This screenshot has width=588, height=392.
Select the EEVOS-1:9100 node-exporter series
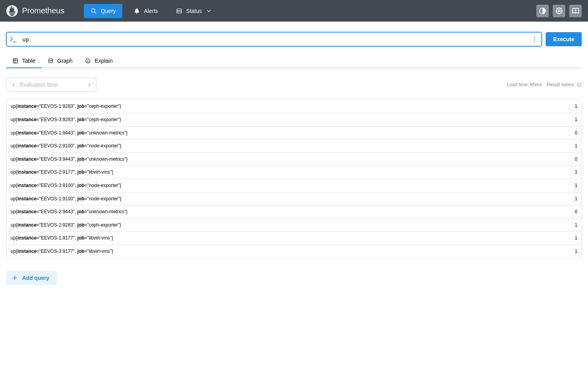point(294,199)
